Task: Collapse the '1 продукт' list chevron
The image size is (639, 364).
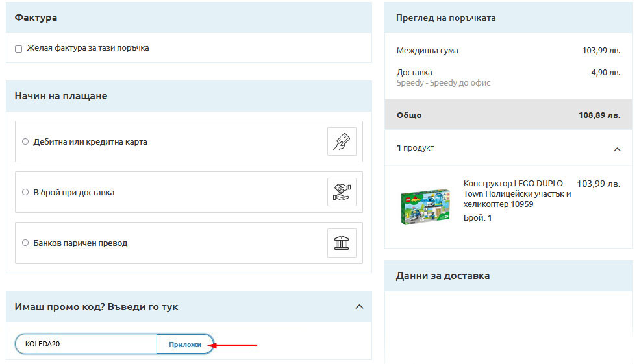Action: (x=617, y=149)
